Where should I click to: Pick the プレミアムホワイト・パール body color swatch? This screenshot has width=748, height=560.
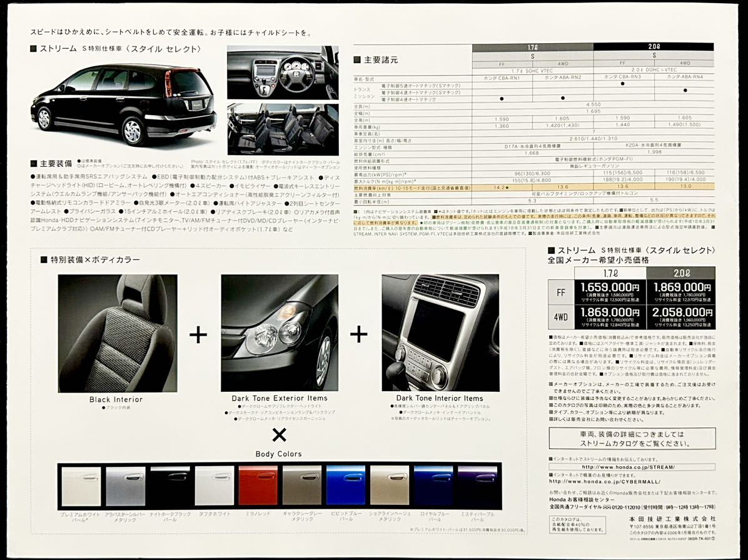(81, 486)
